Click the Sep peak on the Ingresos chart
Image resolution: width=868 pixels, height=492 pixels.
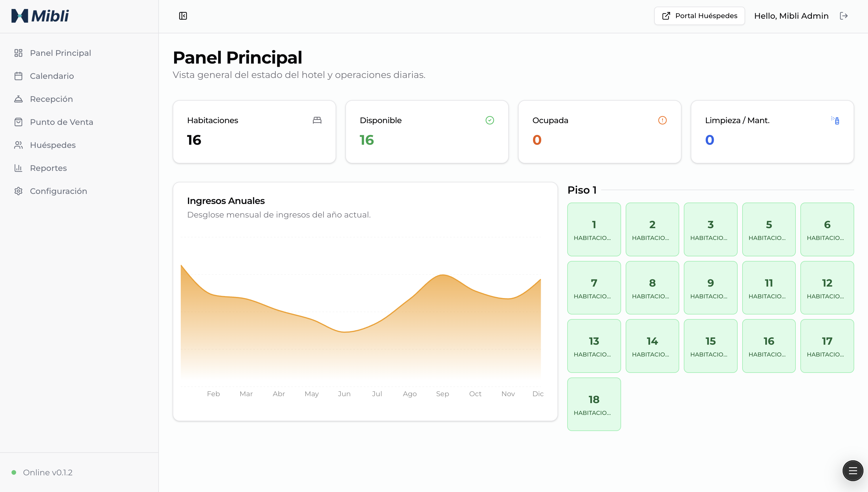pos(442,275)
